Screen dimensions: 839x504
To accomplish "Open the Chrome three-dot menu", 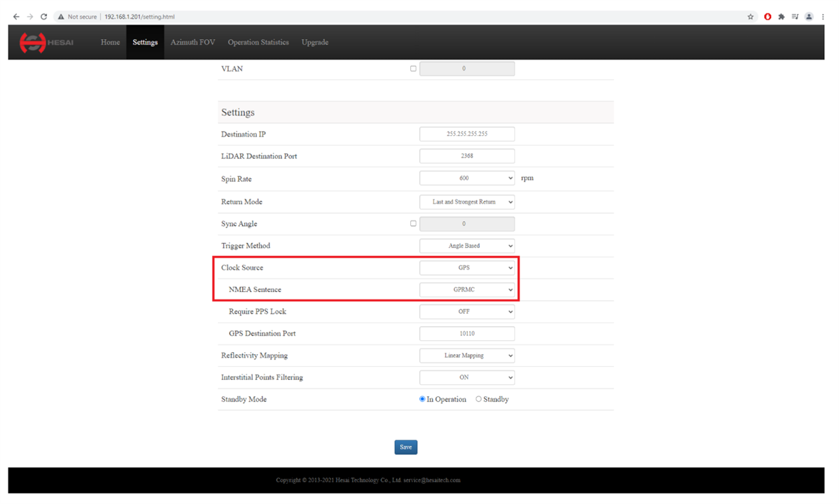I will [x=823, y=17].
